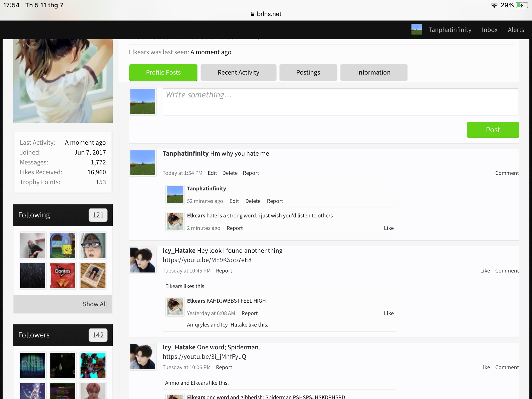Screen dimensions: 532x399
Task: Open the Doritos avatar in Following
Action: pyautogui.click(x=63, y=276)
